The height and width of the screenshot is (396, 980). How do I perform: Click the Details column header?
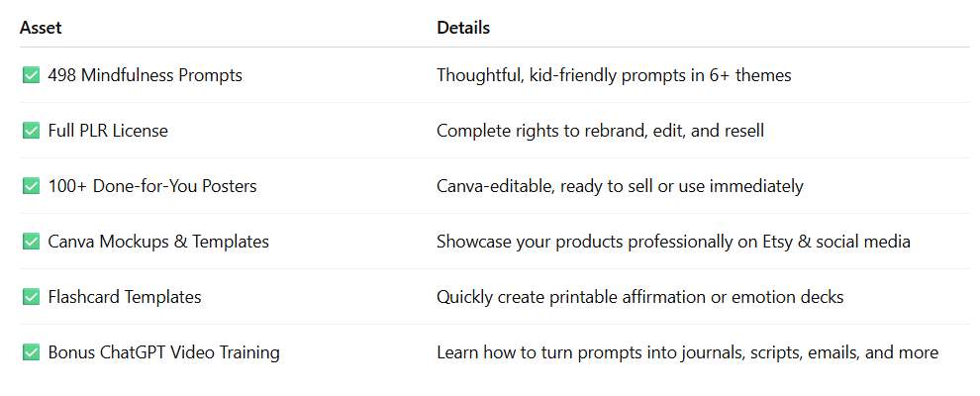coord(463,28)
